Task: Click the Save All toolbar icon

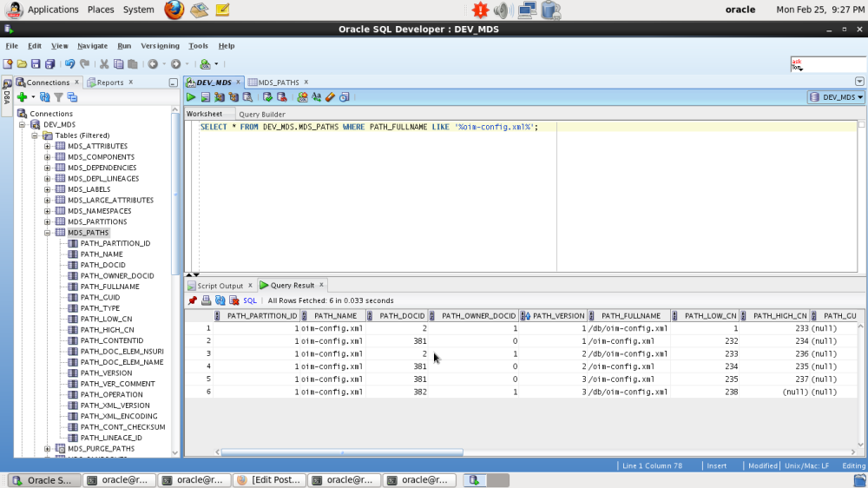Action: 49,64
